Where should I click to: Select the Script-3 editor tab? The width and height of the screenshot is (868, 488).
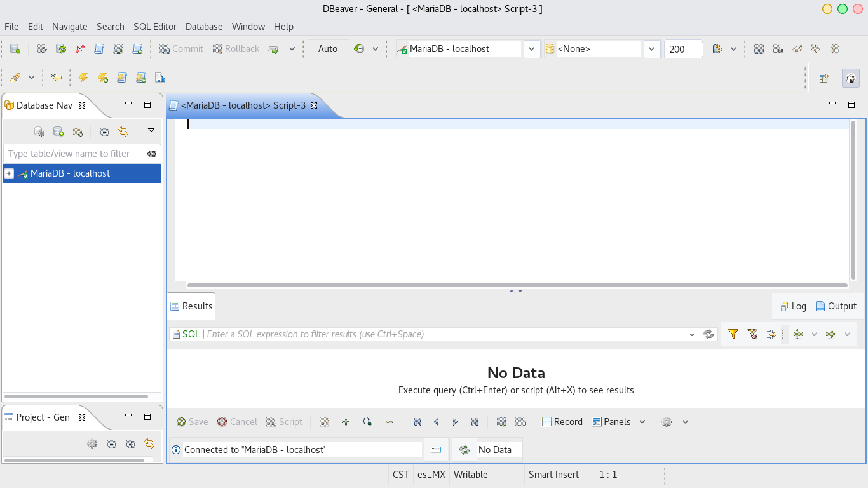tap(243, 105)
